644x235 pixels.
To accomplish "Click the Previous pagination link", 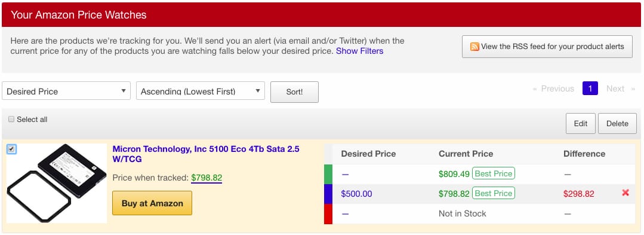I will [553, 88].
